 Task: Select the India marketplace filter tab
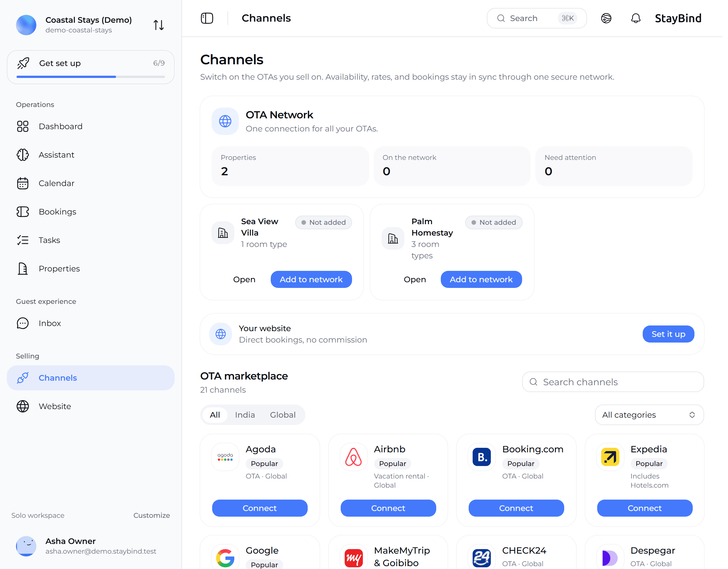pos(245,414)
